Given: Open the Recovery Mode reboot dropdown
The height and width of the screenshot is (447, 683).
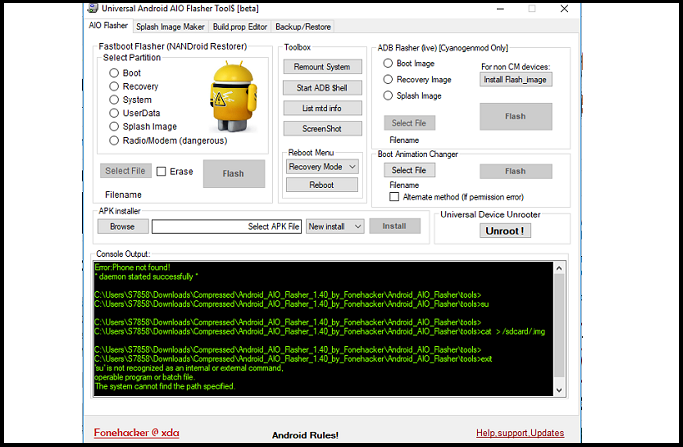Looking at the screenshot, I should tap(322, 167).
